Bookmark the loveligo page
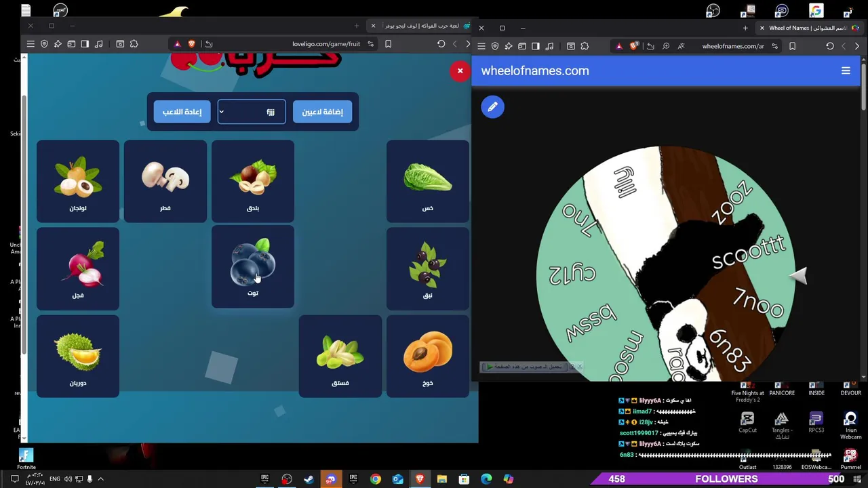Viewport: 868px width, 488px height. point(388,44)
